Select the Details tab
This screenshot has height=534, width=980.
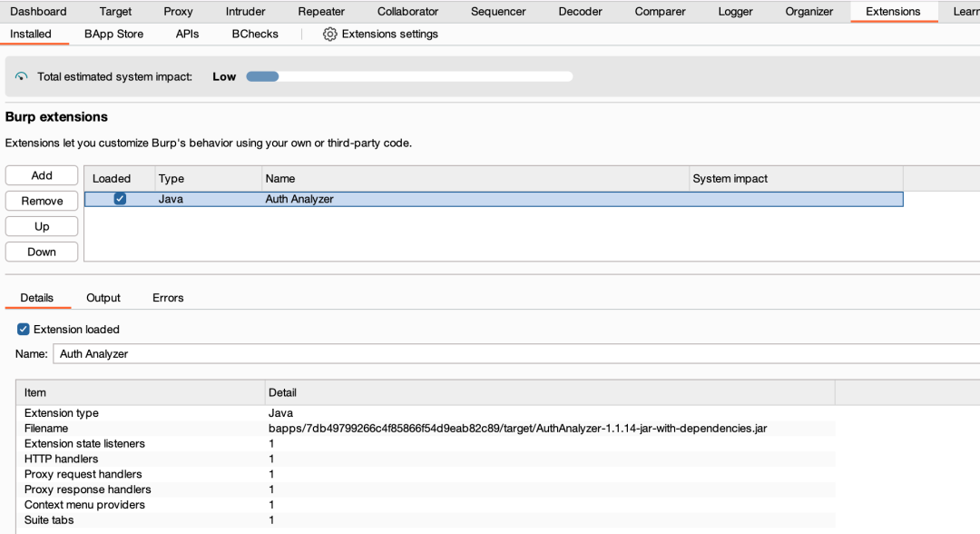[x=37, y=298]
